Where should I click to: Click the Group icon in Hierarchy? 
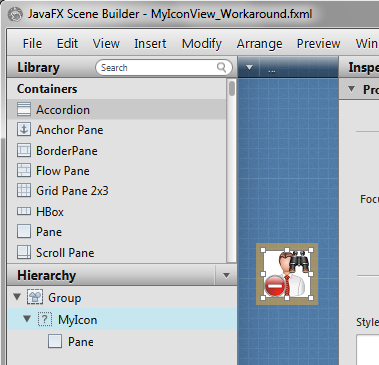coord(35,297)
